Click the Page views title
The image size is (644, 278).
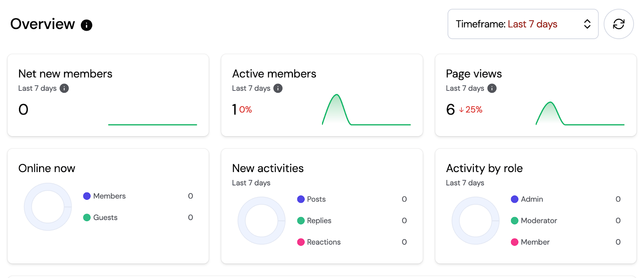474,74
